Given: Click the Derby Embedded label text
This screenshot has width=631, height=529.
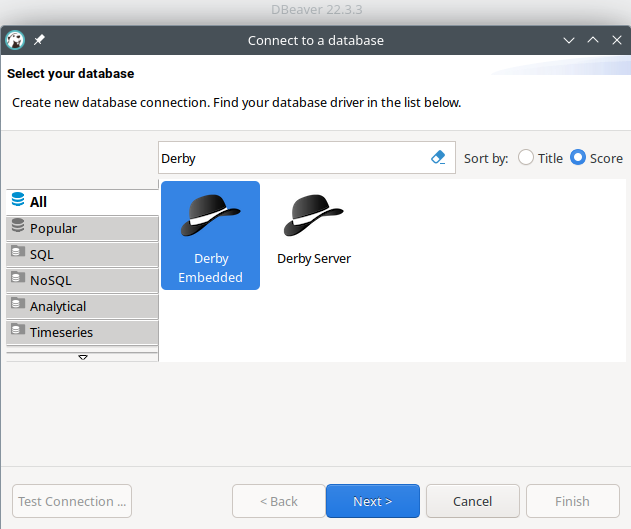Looking at the screenshot, I should coord(210,268).
